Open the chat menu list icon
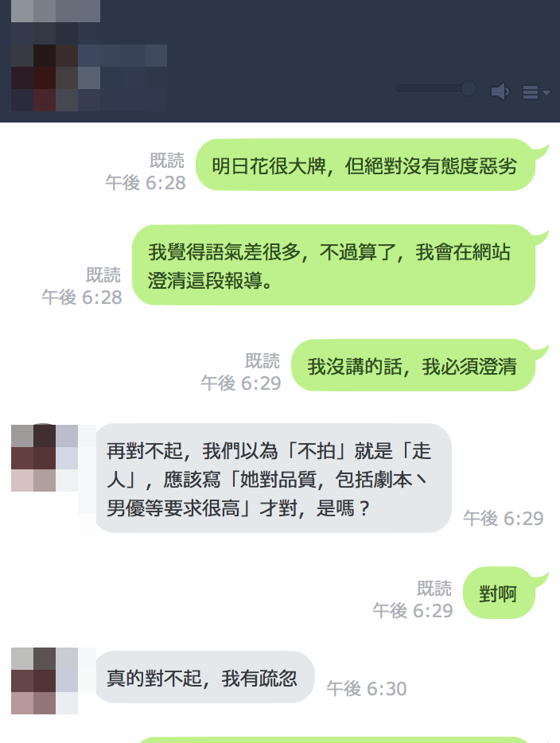Image resolution: width=560 pixels, height=743 pixels. tap(530, 92)
